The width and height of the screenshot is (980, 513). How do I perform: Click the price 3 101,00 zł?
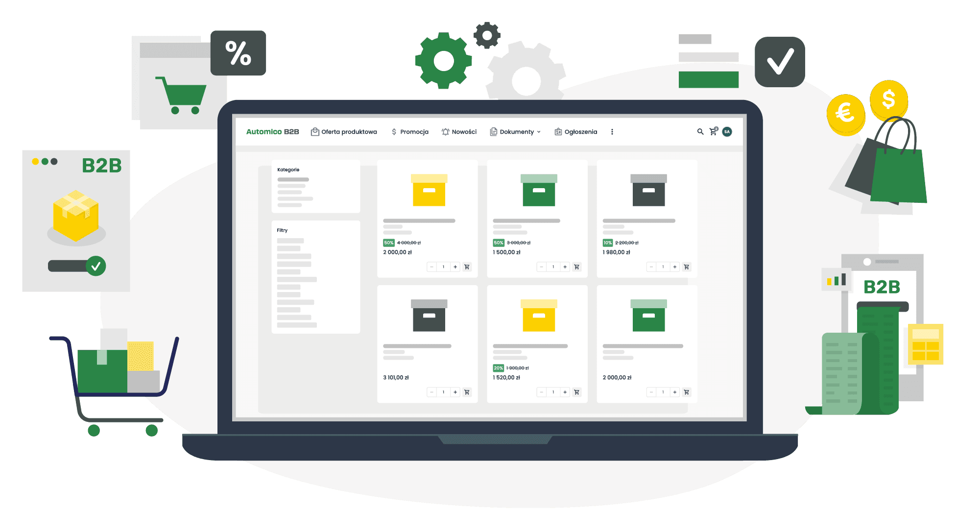[396, 378]
